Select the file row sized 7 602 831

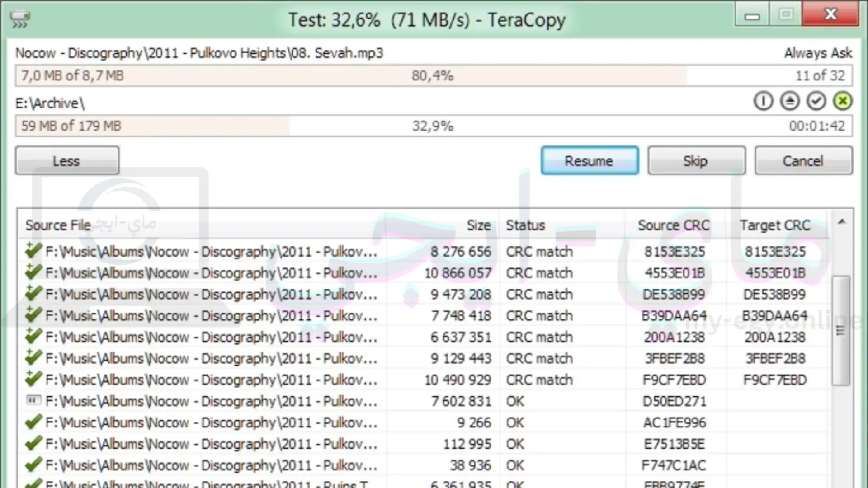pos(424,401)
